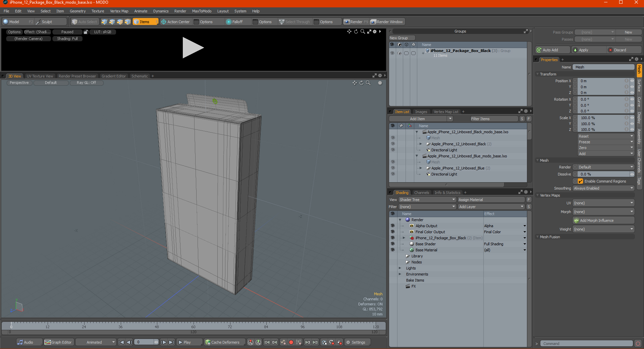644x349 pixels.
Task: Toggle visibility of Base Shader
Action: [x=392, y=244]
